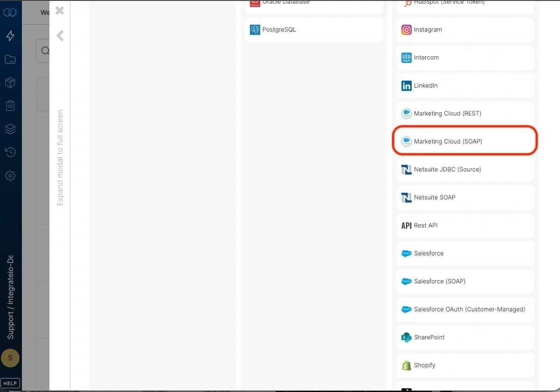The height and width of the screenshot is (392, 560).
Task: Click the HELP button at bottom left
Action: (x=10, y=383)
